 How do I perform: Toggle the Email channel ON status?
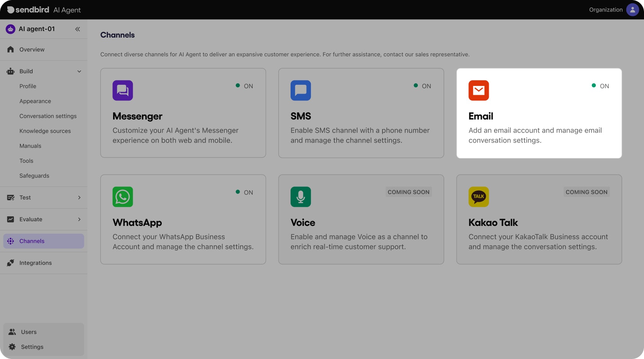(x=601, y=86)
